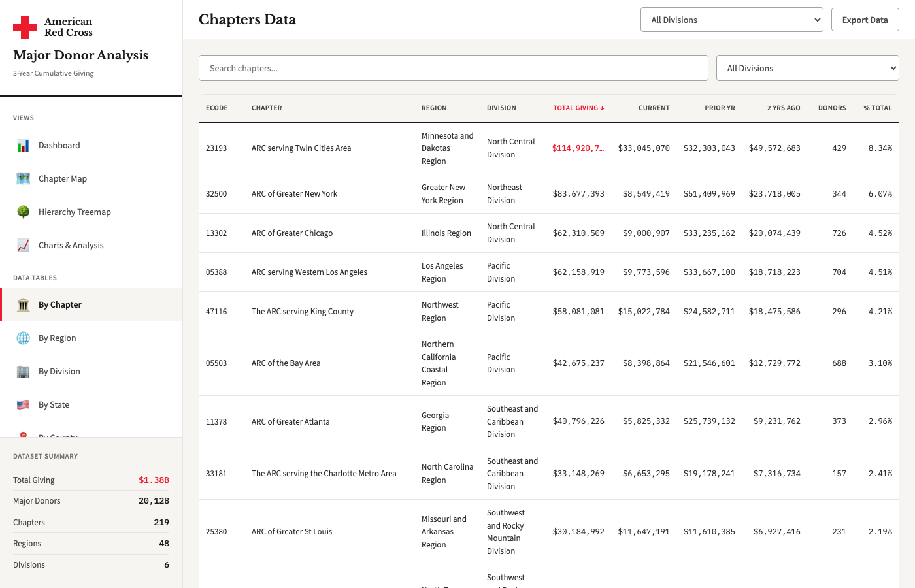Click the By Division office icon

tap(24, 372)
